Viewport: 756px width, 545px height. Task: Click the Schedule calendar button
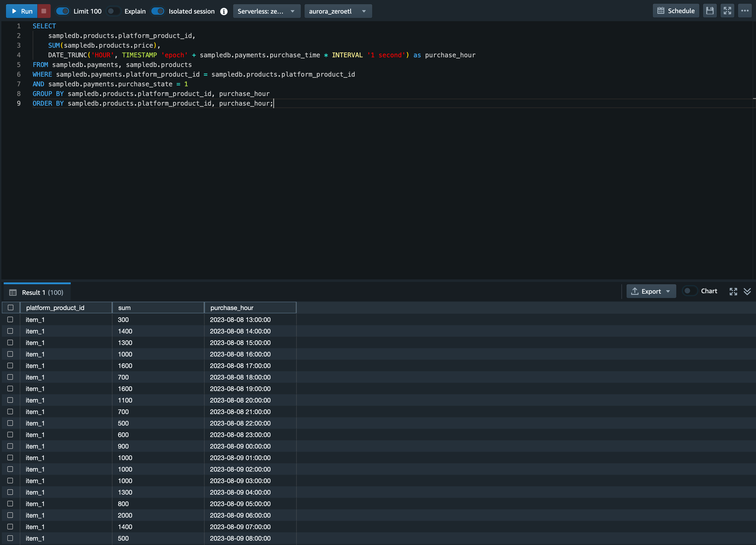(676, 11)
